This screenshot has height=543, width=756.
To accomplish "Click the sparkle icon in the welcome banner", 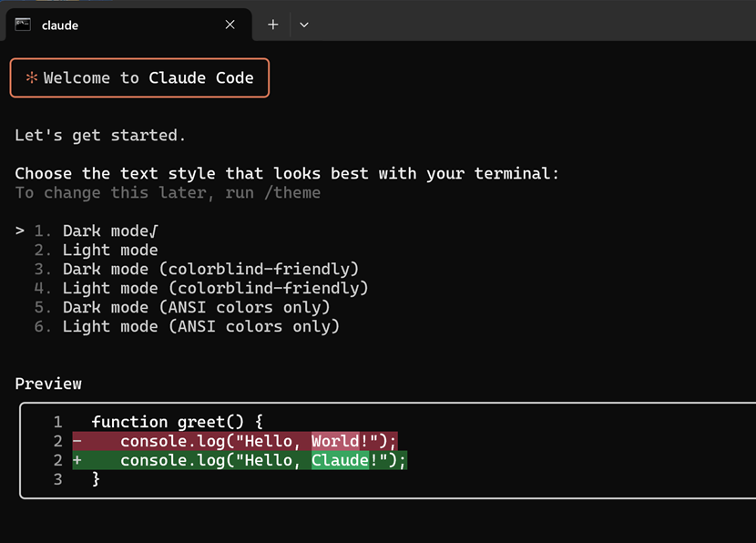I will (x=31, y=77).
